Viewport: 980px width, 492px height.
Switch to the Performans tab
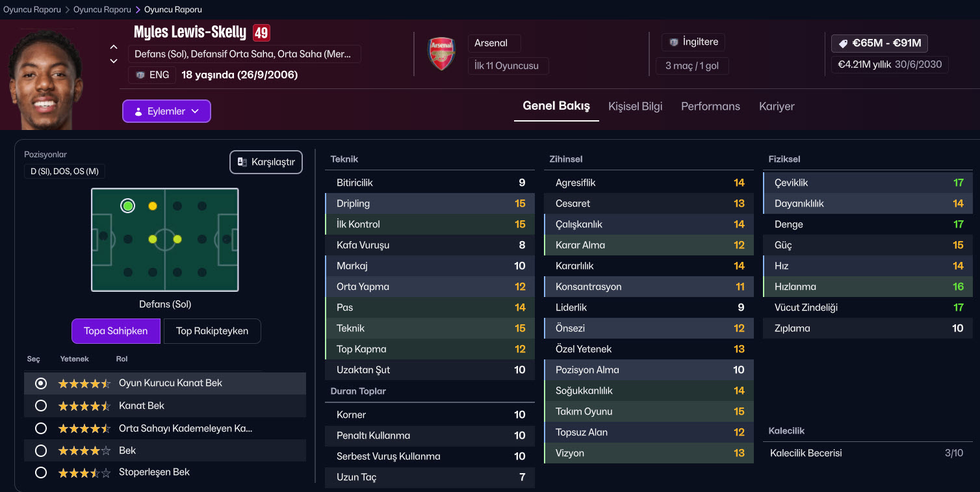[710, 107]
